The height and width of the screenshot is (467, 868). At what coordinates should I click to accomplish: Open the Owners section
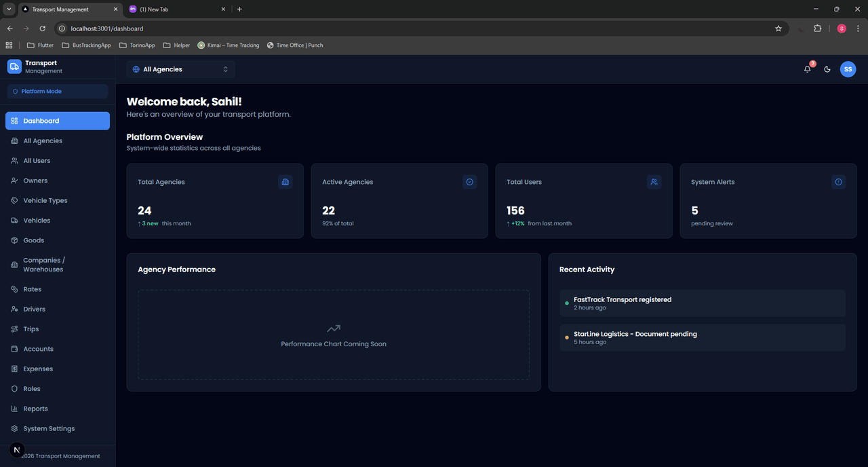point(58,181)
